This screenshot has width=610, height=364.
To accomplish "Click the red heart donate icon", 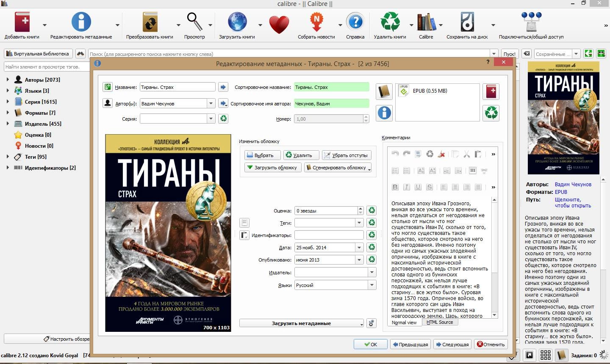I will [279, 25].
